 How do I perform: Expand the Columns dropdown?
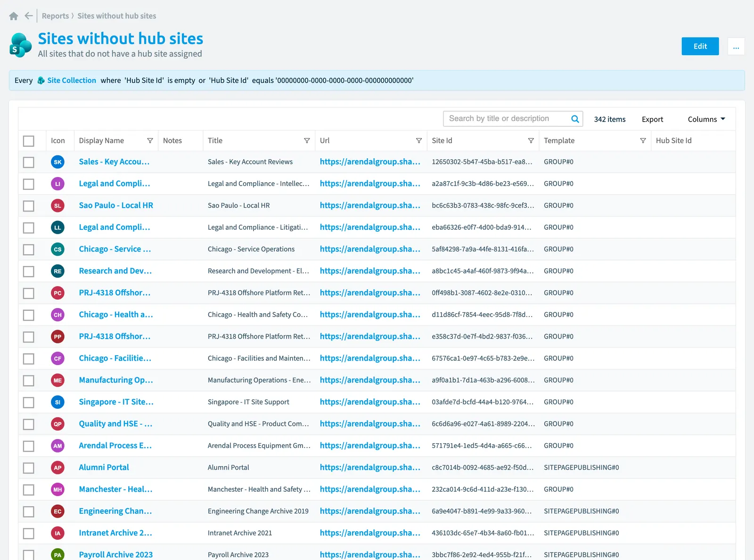[706, 119]
